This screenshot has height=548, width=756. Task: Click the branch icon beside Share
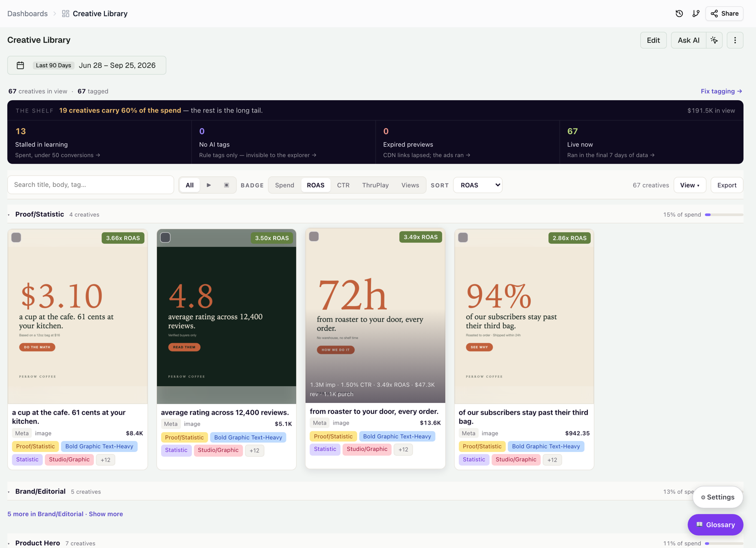click(696, 14)
